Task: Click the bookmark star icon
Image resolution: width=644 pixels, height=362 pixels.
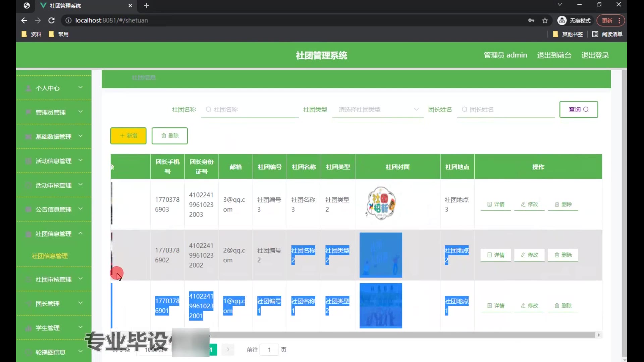Action: click(545, 20)
